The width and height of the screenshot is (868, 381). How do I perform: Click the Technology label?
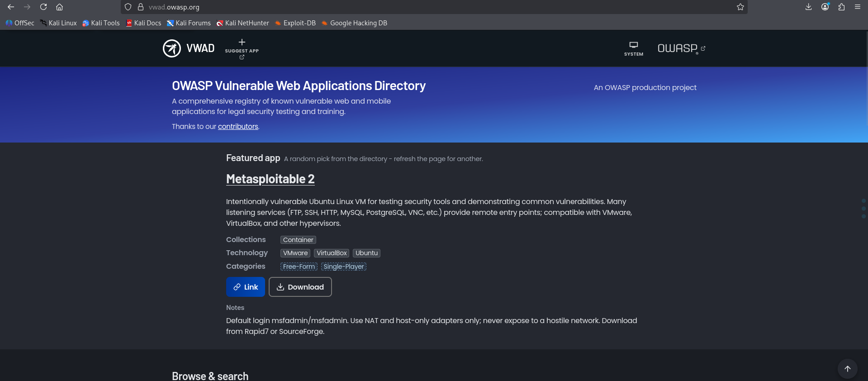[x=247, y=253]
